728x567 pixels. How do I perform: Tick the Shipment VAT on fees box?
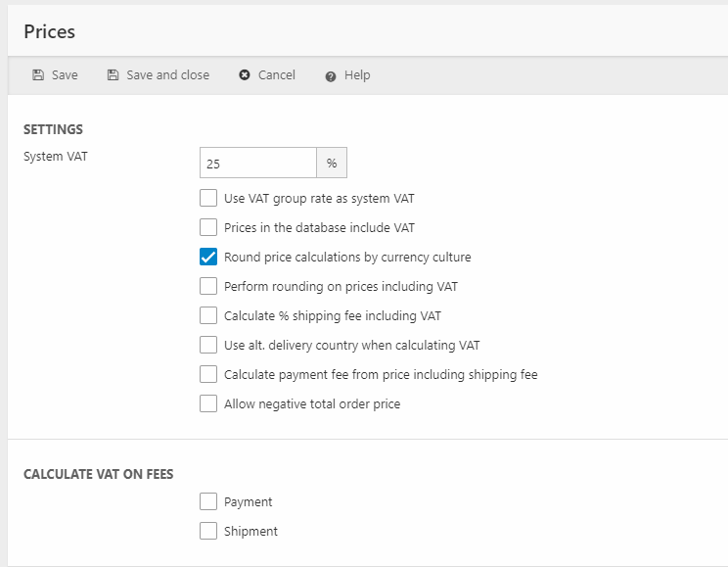click(x=208, y=531)
